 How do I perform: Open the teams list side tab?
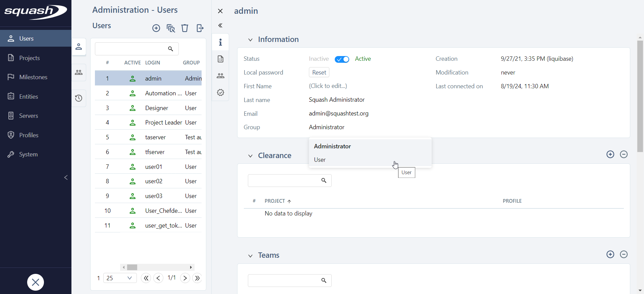coord(79,72)
